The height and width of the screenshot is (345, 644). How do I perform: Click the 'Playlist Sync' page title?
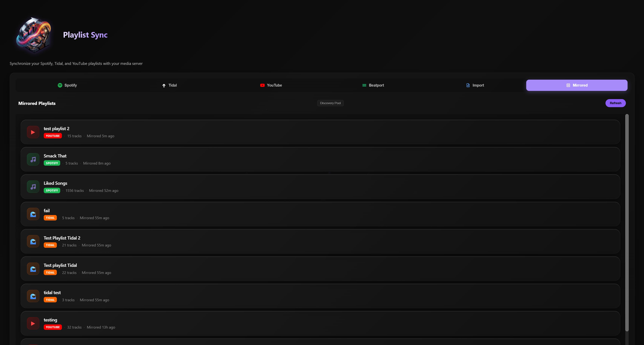click(85, 35)
